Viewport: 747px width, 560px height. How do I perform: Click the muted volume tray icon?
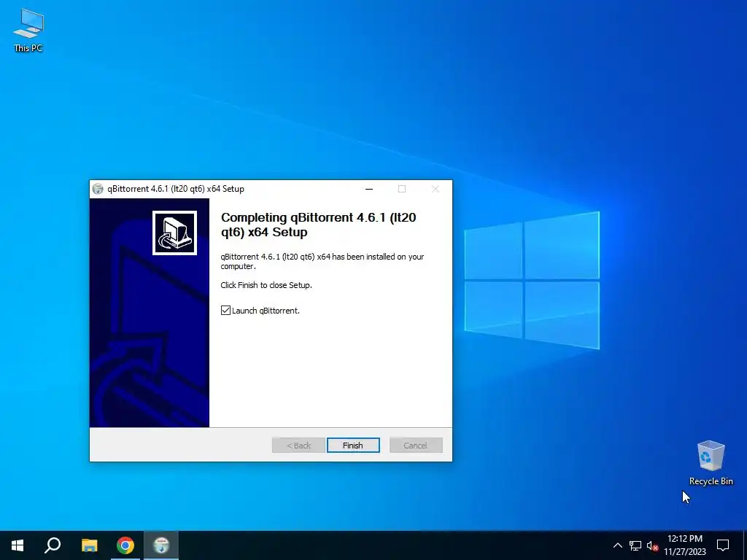pos(652,545)
